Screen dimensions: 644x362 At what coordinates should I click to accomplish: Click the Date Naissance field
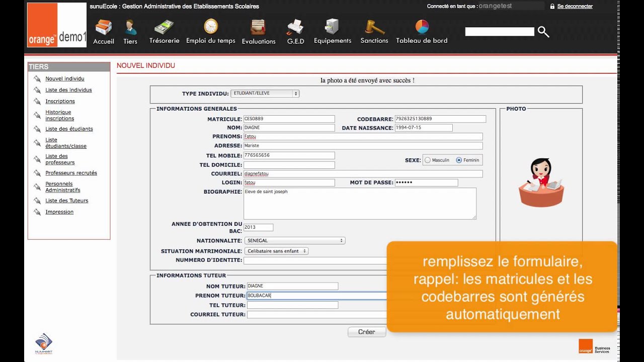tap(424, 128)
